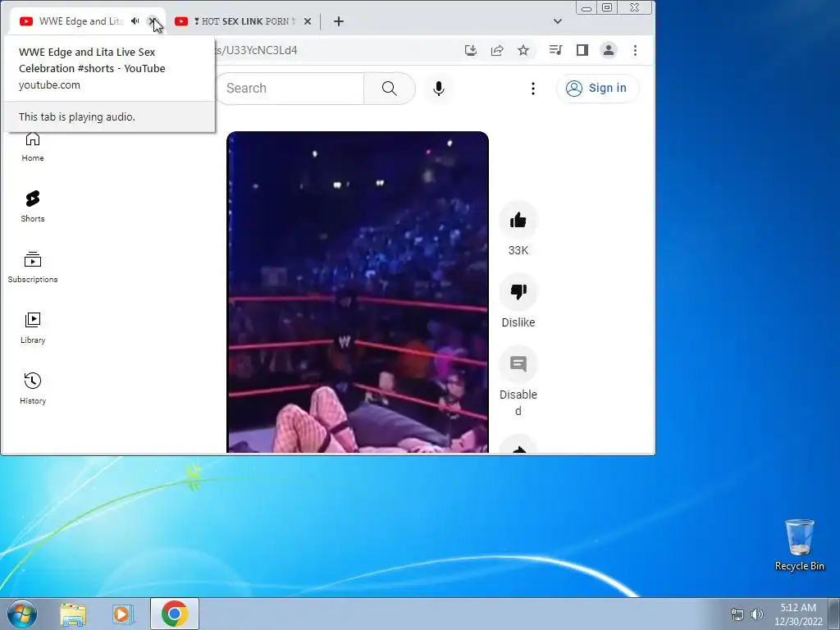Image resolution: width=840 pixels, height=630 pixels.
Task: Open Windows Media Player from taskbar
Action: point(123,614)
